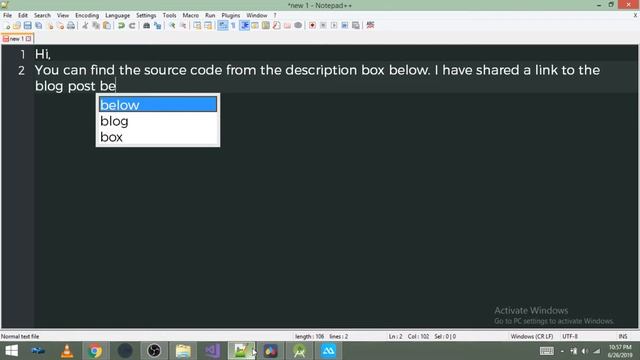This screenshot has height=360, width=640.
Task: Click the Redo toolbar icon
Action: click(132, 25)
